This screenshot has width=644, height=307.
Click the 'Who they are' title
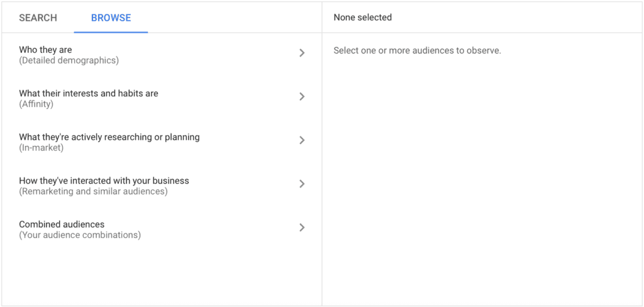click(x=45, y=50)
